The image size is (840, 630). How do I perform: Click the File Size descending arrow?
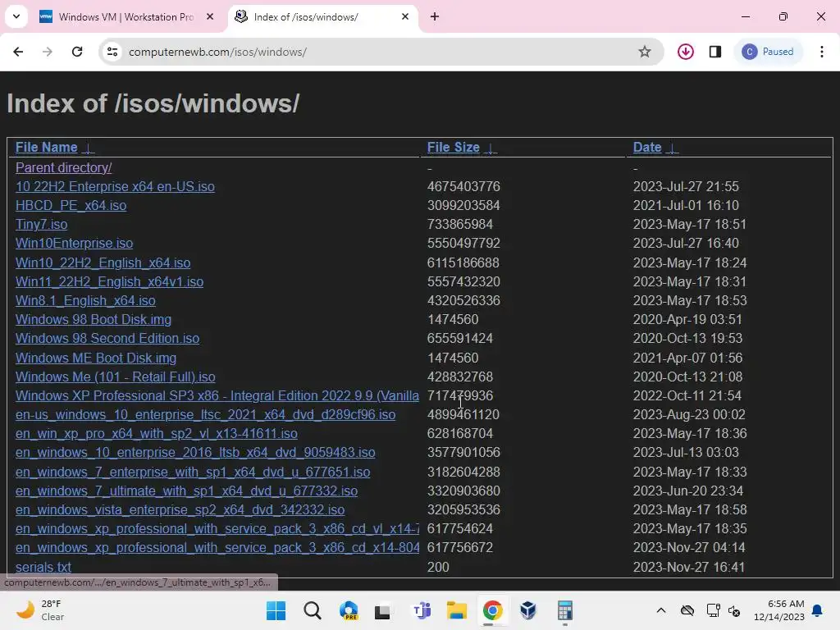point(491,148)
